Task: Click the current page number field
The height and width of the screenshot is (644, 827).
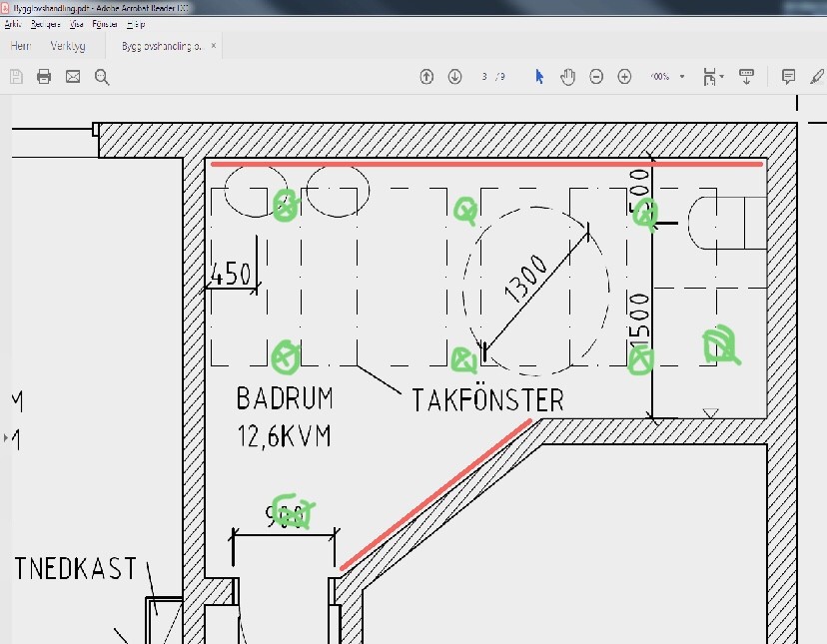Action: [484, 77]
